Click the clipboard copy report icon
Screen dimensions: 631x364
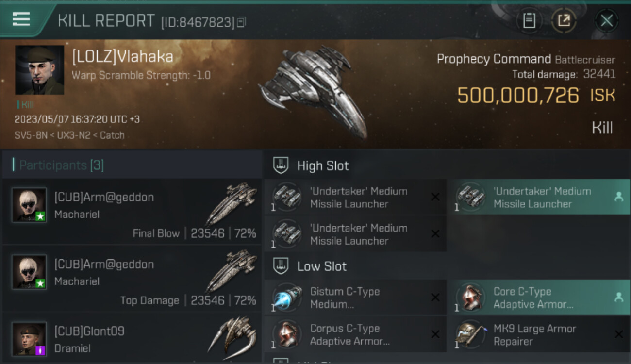(x=529, y=21)
